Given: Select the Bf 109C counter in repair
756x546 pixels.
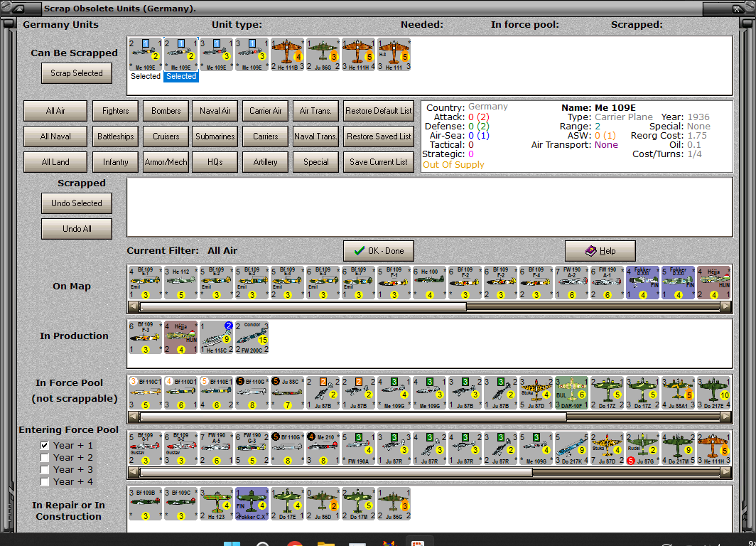Looking at the screenshot, I should (180, 503).
